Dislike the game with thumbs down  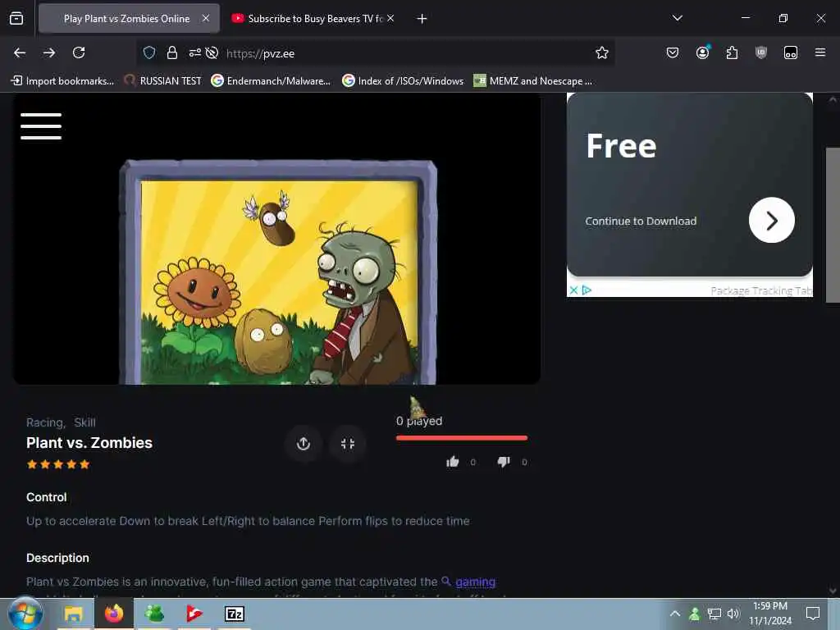click(x=504, y=462)
